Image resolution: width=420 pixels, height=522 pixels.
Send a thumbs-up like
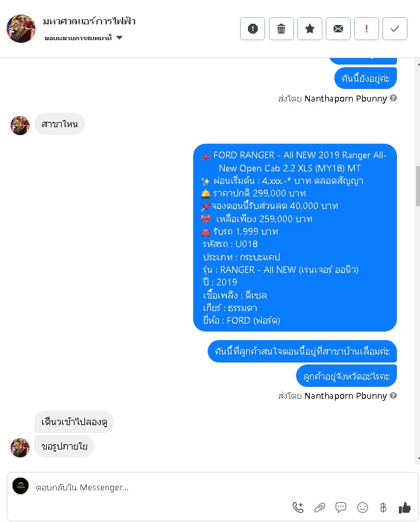[x=405, y=507]
